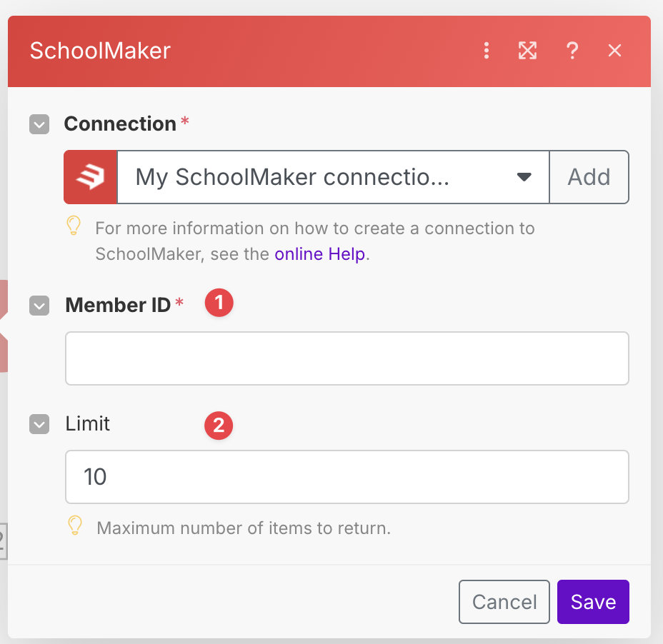Collapse the Limit field chevron
This screenshot has height=644, width=663.
pos(39,424)
